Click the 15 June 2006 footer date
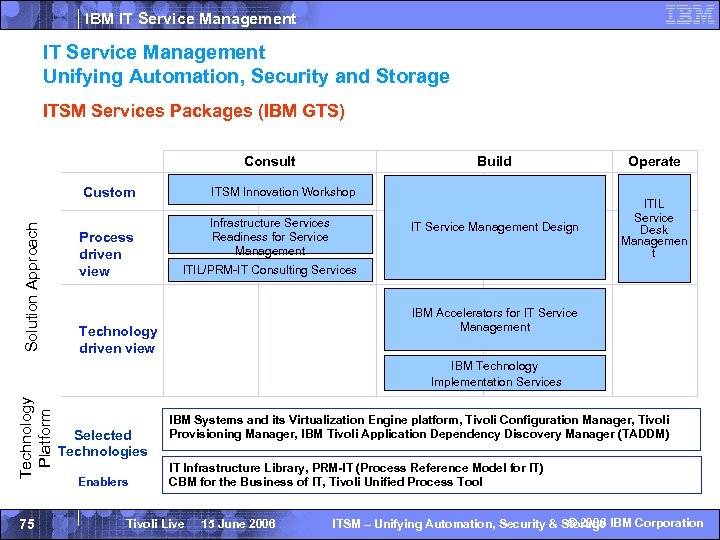This screenshot has height=540, width=720. [238, 524]
